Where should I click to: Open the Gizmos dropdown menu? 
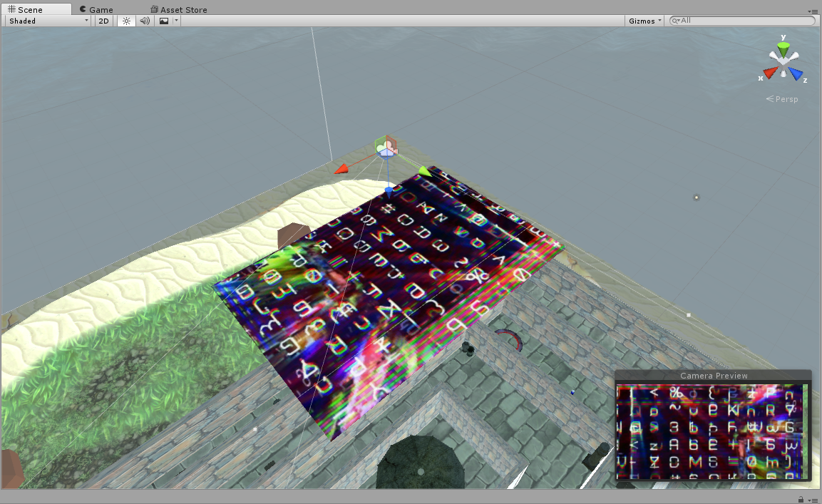[x=644, y=21]
